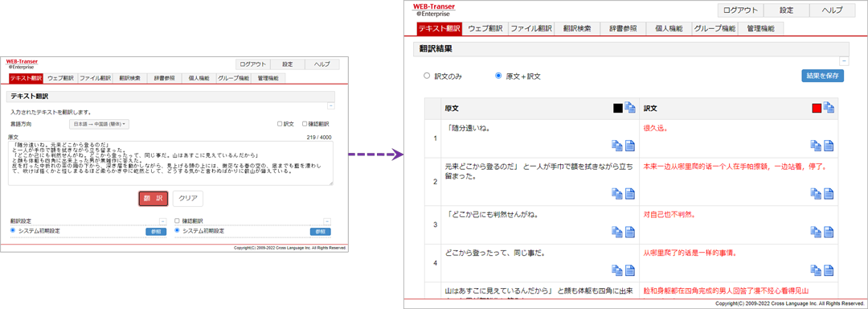
Task: Click red 翻訳 translate button
Action: pyautogui.click(x=153, y=198)
